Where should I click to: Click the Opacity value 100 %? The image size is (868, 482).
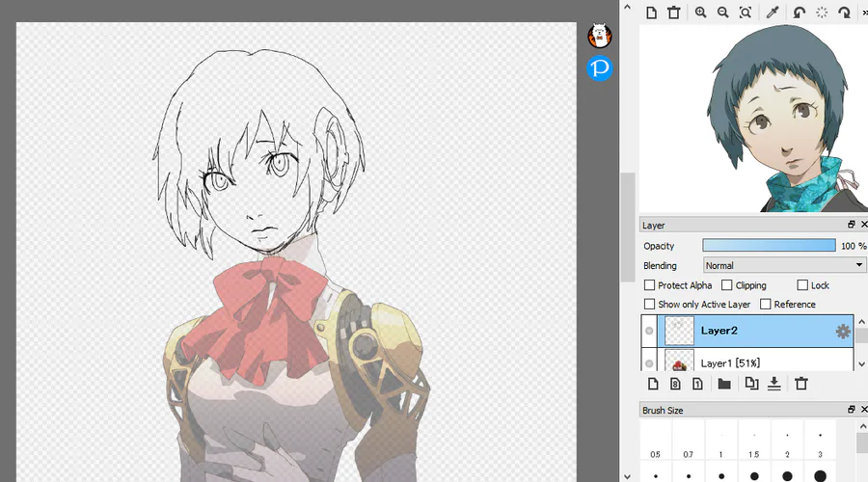pos(854,246)
